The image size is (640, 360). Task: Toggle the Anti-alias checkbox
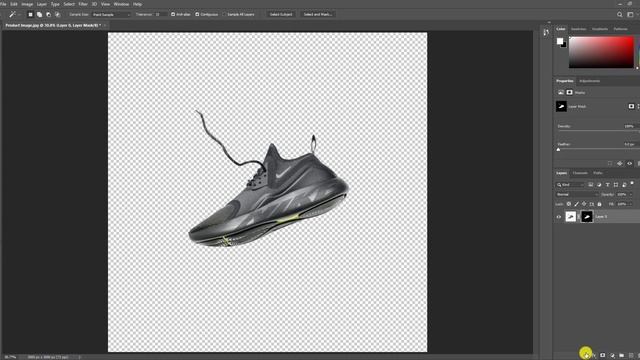coord(173,14)
